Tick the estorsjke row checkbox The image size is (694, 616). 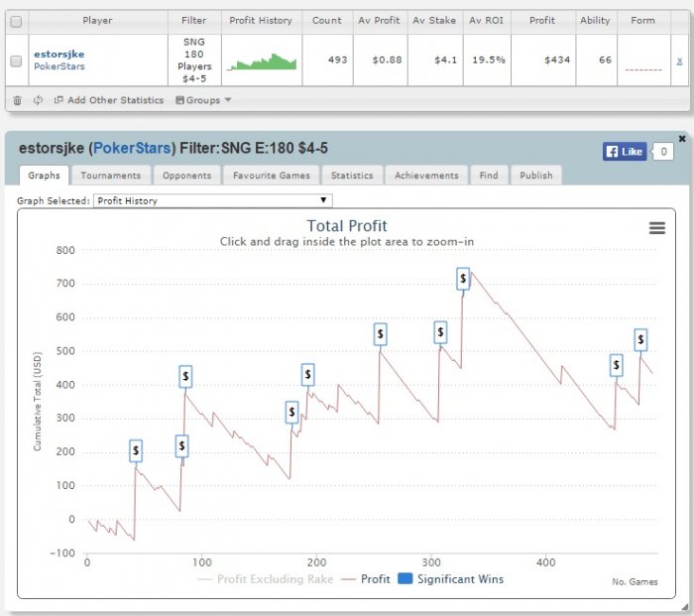[16, 62]
